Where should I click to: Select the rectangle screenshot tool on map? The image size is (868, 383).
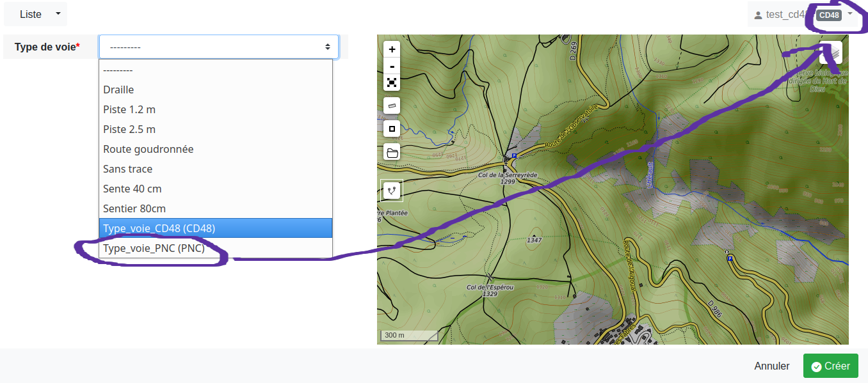tap(392, 129)
